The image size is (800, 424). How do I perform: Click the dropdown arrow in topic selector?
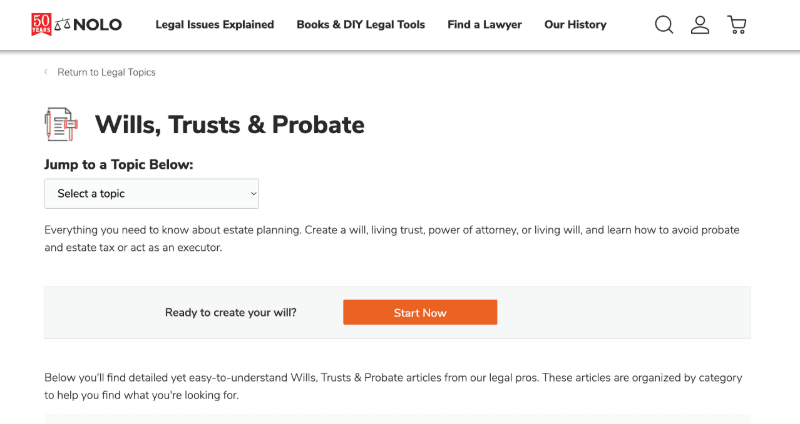(x=253, y=194)
